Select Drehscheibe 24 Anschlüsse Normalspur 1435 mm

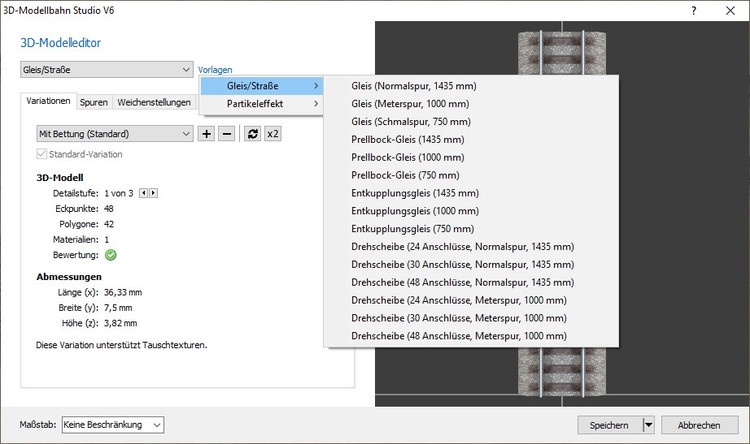(x=471, y=247)
